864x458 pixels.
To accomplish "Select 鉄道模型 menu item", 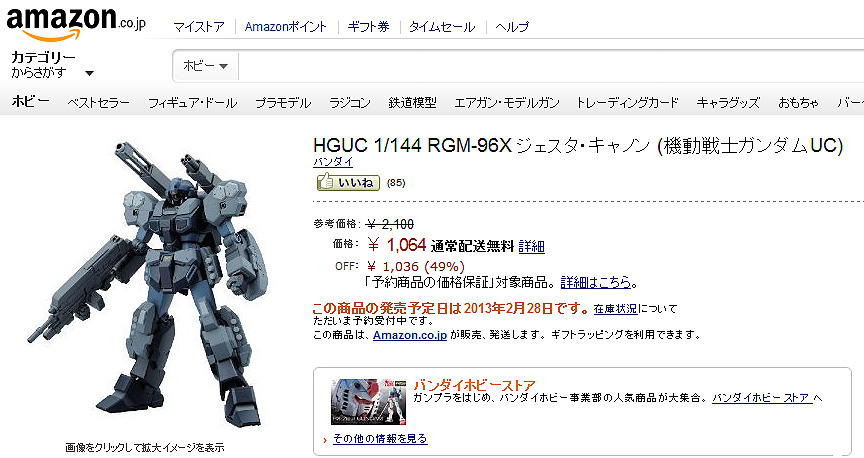I will coord(412,103).
